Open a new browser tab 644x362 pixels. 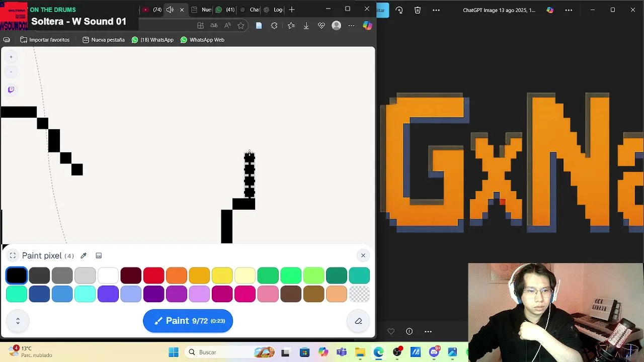292,10
